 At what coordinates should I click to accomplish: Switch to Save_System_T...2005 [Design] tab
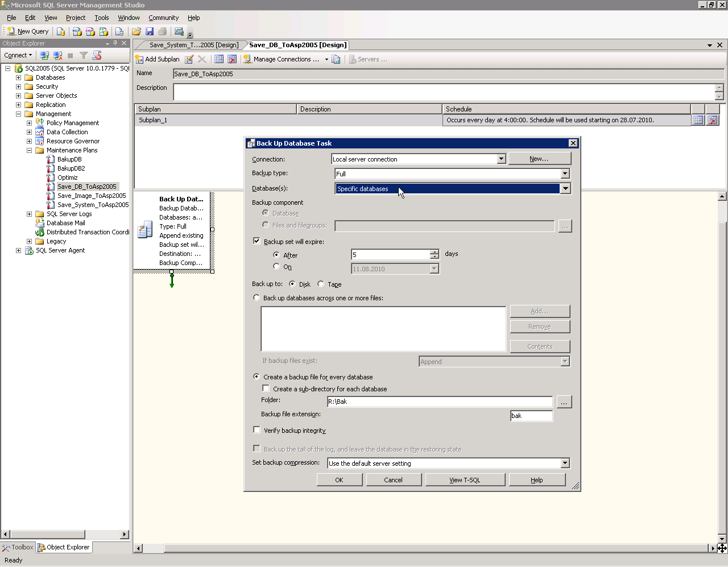point(194,45)
